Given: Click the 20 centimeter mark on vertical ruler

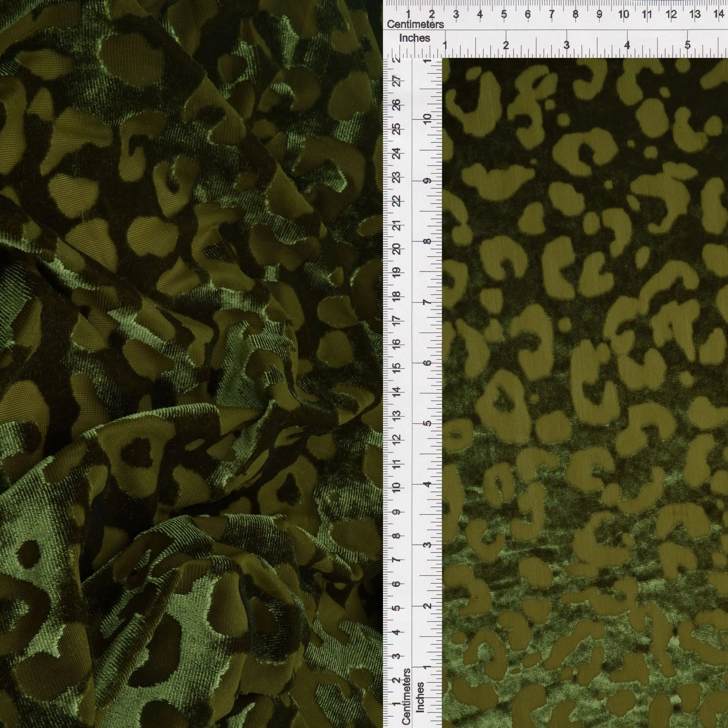Looking at the screenshot, I should pyautogui.click(x=396, y=249).
